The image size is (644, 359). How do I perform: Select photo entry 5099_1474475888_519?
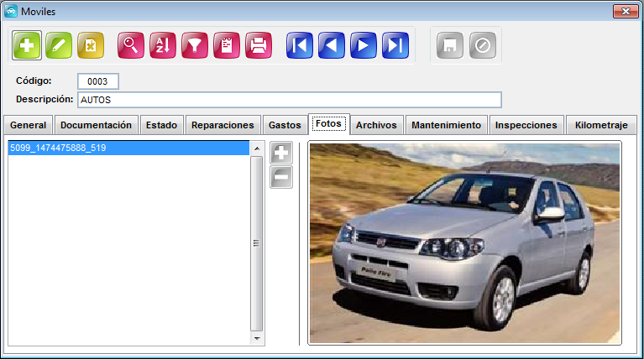coord(128,148)
